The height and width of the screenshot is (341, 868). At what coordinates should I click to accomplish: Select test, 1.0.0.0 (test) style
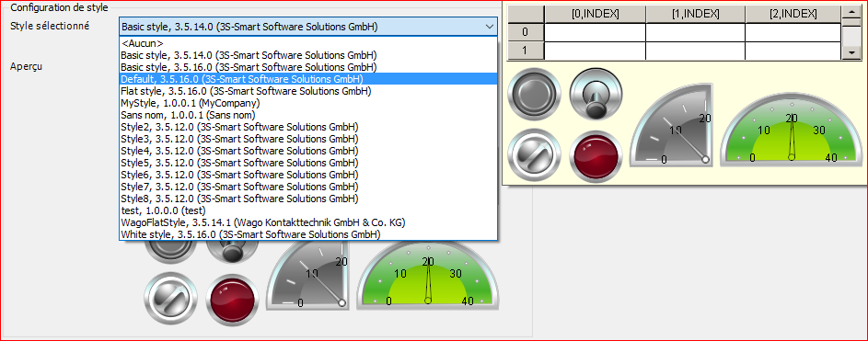coord(308,210)
